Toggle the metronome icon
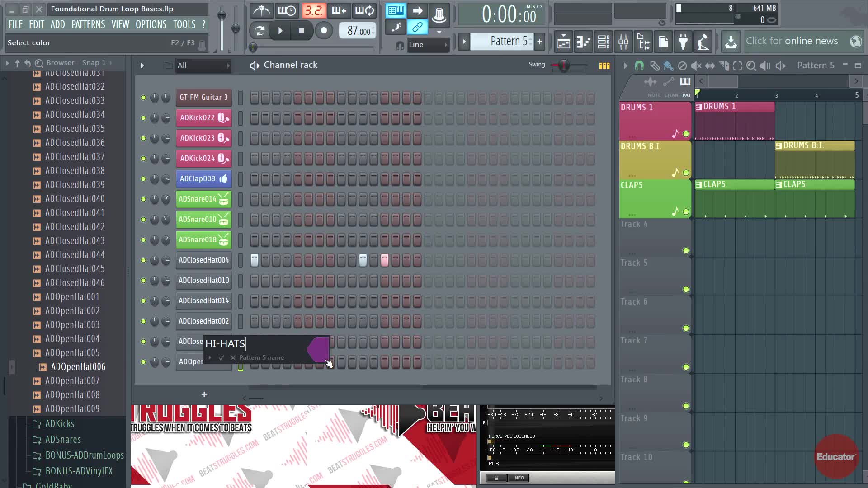 (261, 10)
